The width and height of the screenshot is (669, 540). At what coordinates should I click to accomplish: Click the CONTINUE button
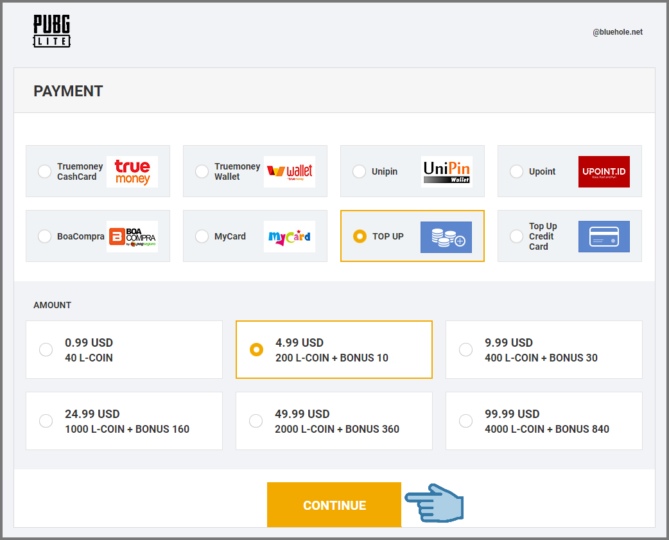pos(334,505)
